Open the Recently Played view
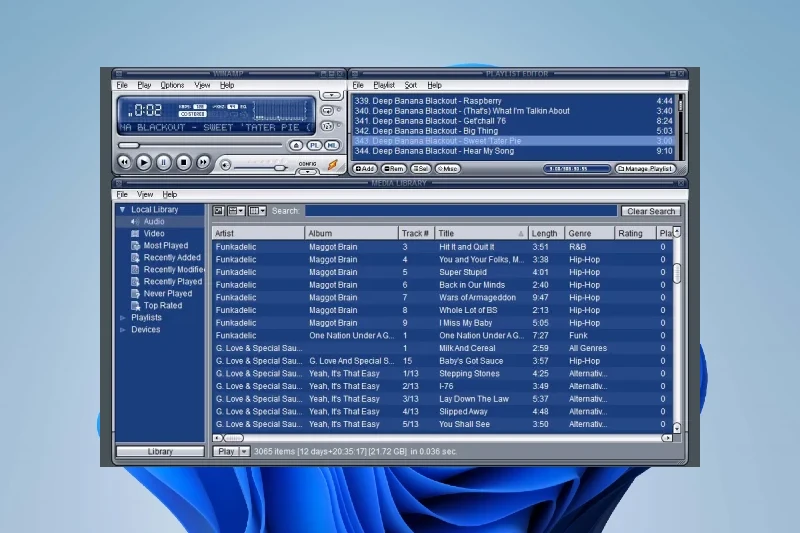This screenshot has height=533, width=800. tap(172, 282)
